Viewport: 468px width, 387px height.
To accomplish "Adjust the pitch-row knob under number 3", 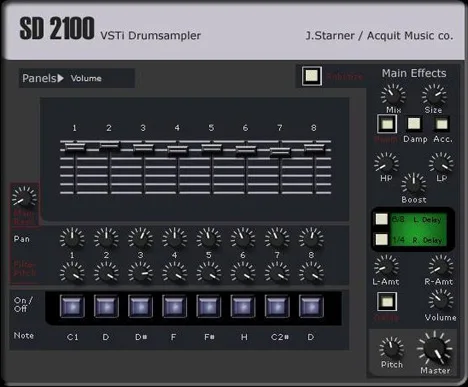I will point(140,273).
